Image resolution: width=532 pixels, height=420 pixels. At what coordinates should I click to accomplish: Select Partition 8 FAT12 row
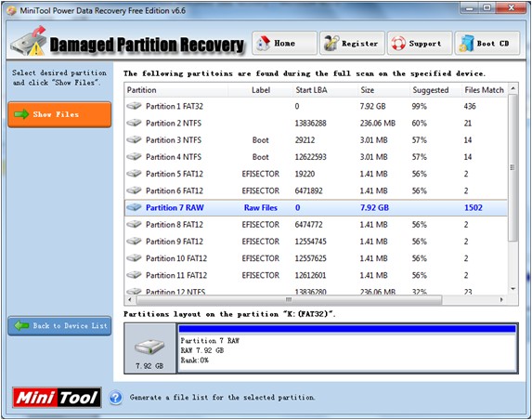316,225
